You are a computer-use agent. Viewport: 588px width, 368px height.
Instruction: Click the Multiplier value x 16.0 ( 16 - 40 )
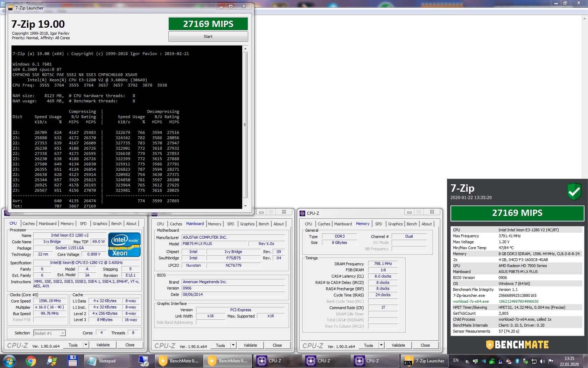point(50,307)
